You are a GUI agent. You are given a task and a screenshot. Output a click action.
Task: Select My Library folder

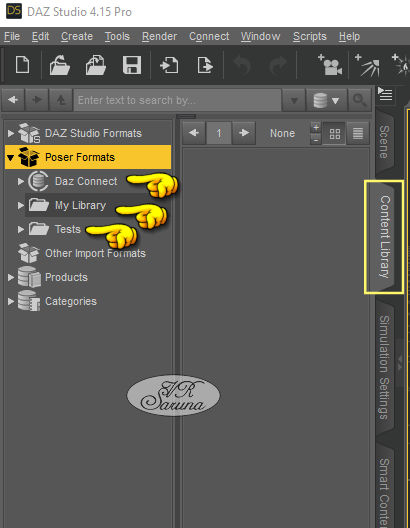(x=80, y=205)
